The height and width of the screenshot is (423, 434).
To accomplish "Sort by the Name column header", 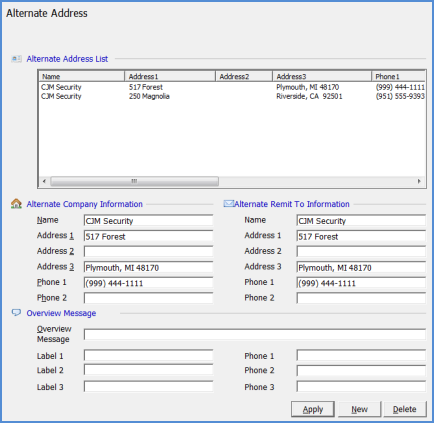I will pos(82,76).
